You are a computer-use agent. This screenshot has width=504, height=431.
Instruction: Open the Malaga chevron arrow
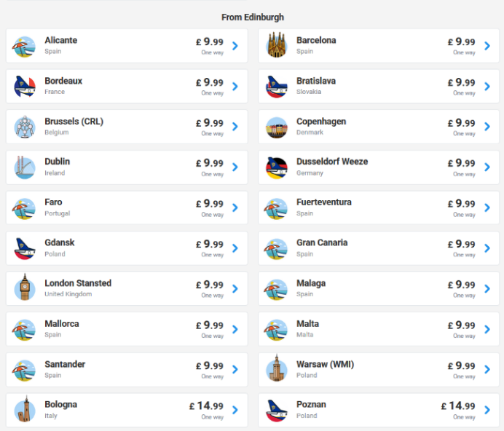click(487, 288)
